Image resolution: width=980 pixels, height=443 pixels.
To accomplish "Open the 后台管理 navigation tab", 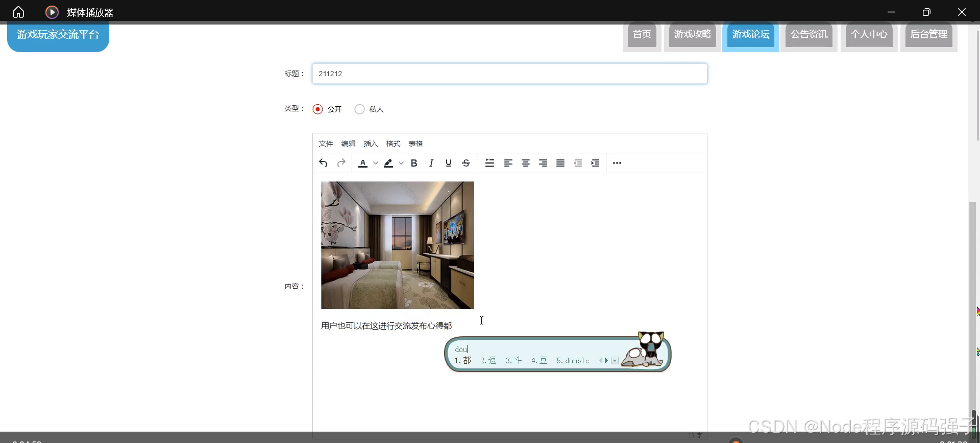I will tap(929, 34).
